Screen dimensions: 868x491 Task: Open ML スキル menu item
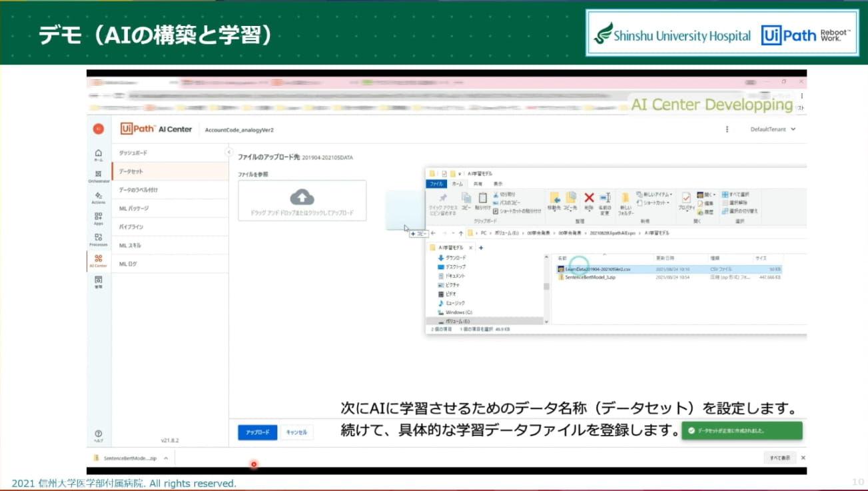point(170,245)
